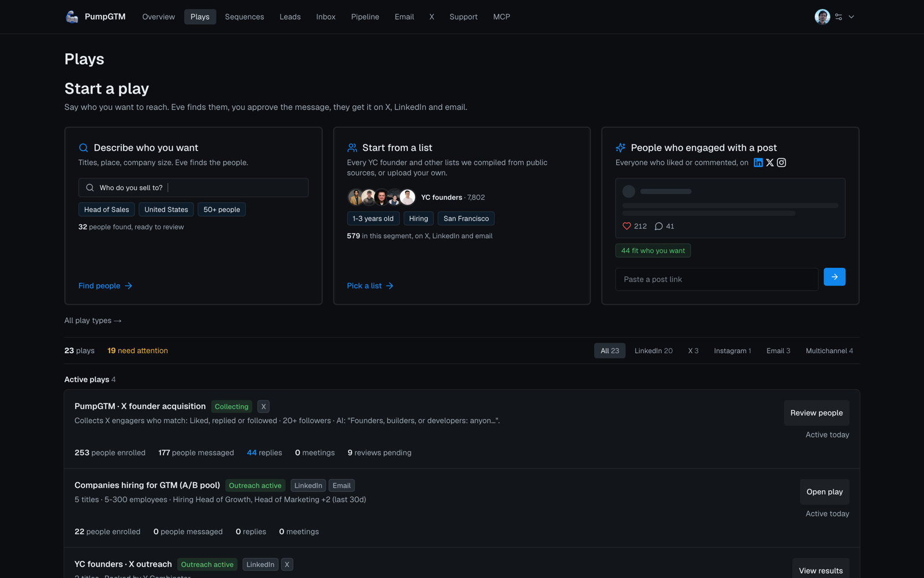Select the 1-3 years old chip
Image resolution: width=924 pixels, height=578 pixels.
(373, 218)
